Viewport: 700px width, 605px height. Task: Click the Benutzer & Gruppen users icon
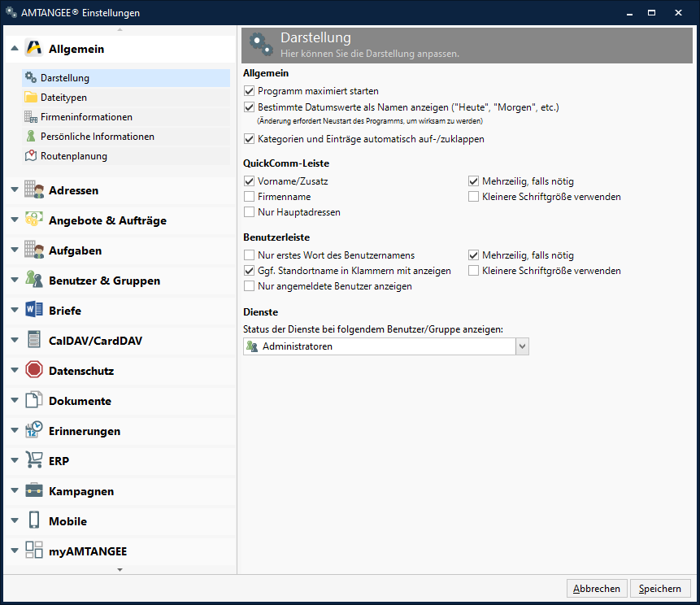[x=34, y=280]
